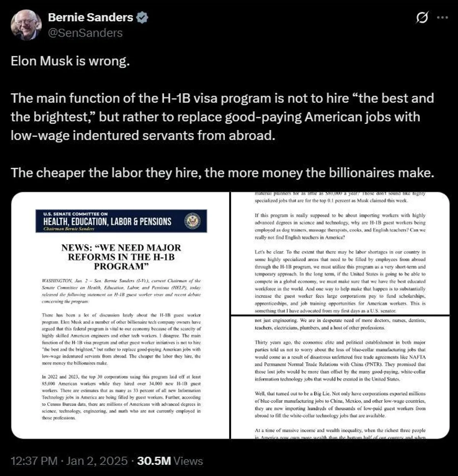Open the left press release image
The image size is (458, 476).
(120, 316)
